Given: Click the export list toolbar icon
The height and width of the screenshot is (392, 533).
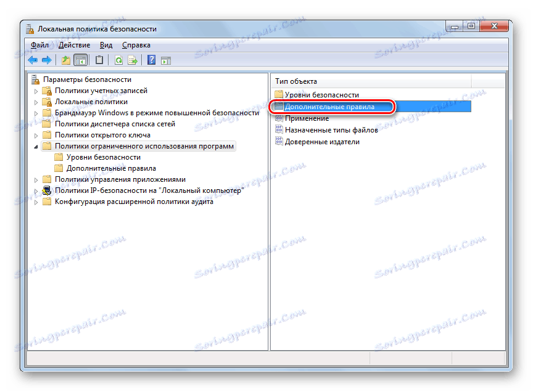Looking at the screenshot, I should click(133, 60).
